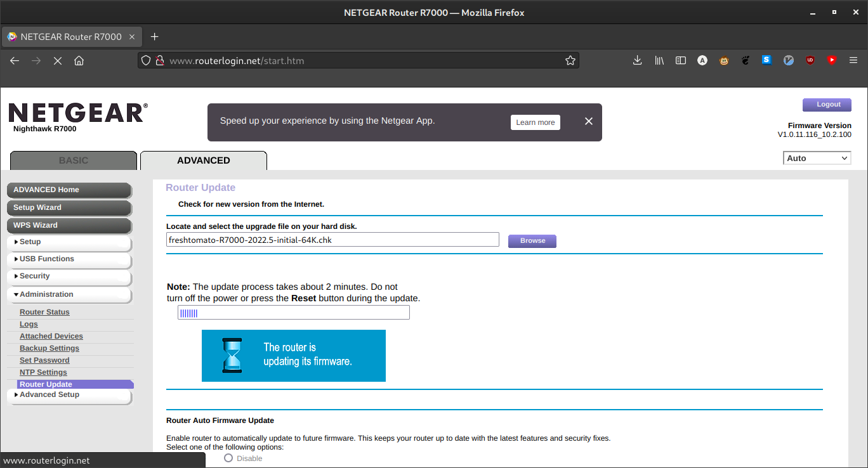Image resolution: width=868 pixels, height=468 pixels.
Task: Open the Firefox hamburger menu
Action: (x=853, y=60)
